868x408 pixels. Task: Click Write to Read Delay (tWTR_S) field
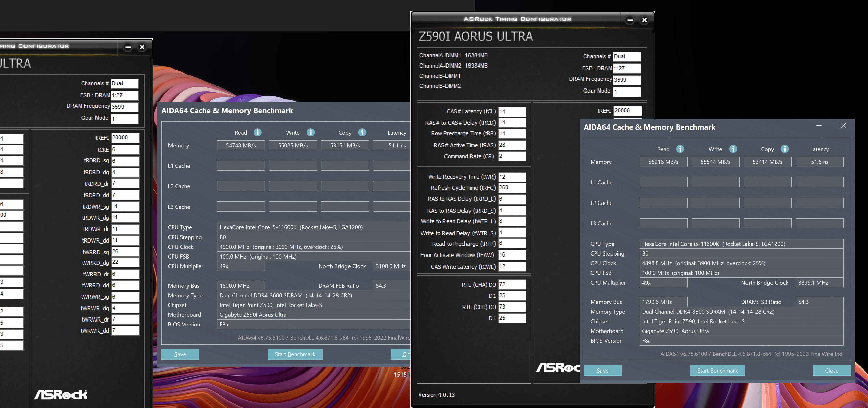click(512, 233)
